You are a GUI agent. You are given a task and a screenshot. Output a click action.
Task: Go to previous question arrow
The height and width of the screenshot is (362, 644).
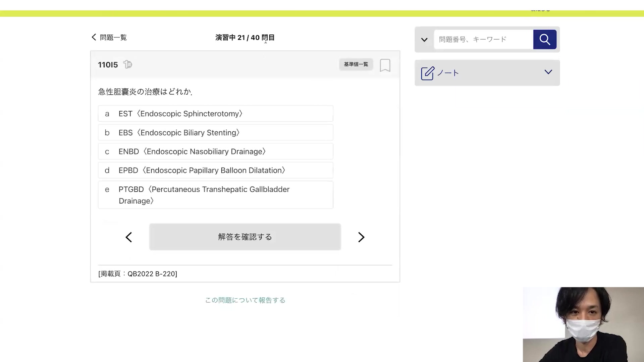click(x=129, y=237)
